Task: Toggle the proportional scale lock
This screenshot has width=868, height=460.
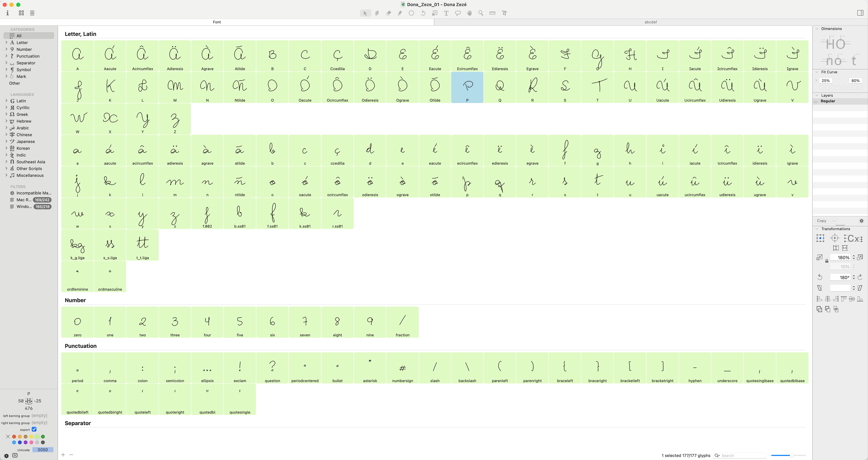Action: 827,261
